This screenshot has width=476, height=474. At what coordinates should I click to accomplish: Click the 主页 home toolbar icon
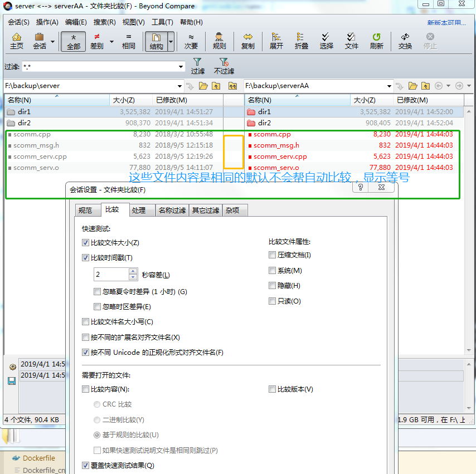pos(16,41)
